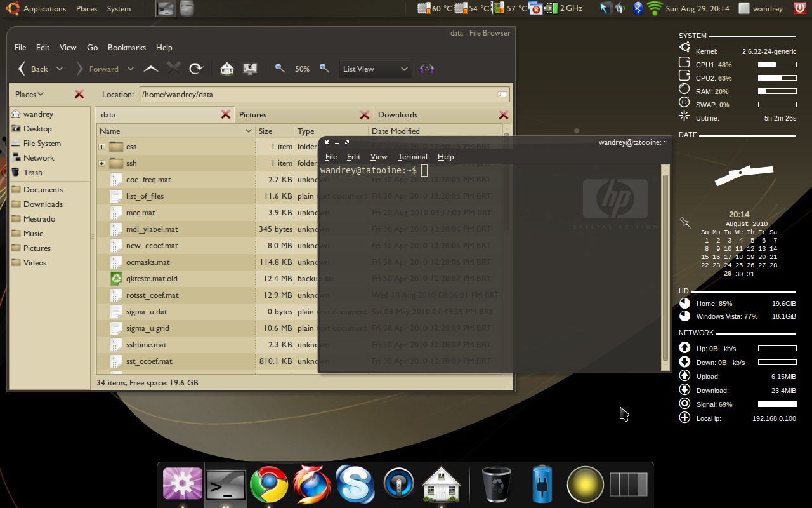Select the qkteste.mat.old backup file
This screenshot has height=508, width=812.
point(152,278)
